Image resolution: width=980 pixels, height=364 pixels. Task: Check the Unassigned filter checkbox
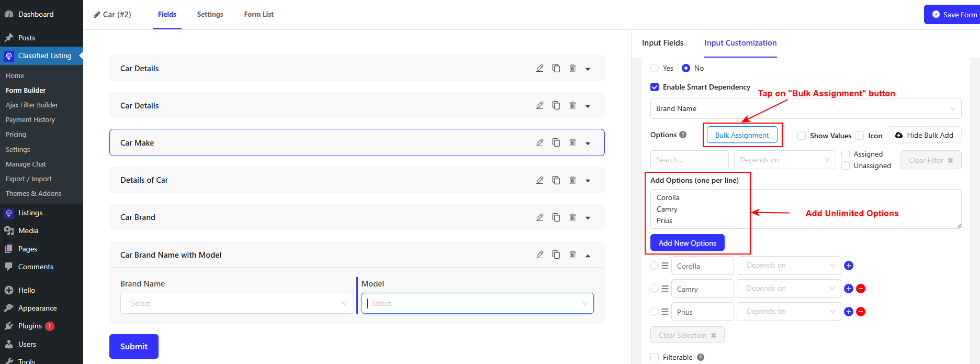point(846,166)
